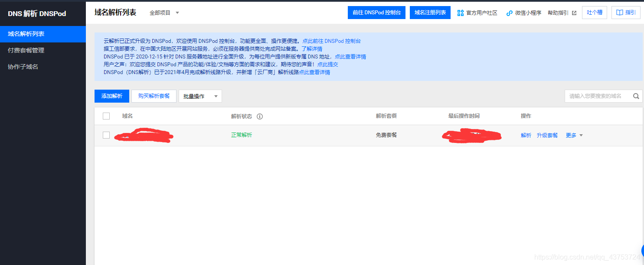The image size is (644, 265).
Task: Click 前往 DNSPod 控制台 button
Action: click(376, 13)
